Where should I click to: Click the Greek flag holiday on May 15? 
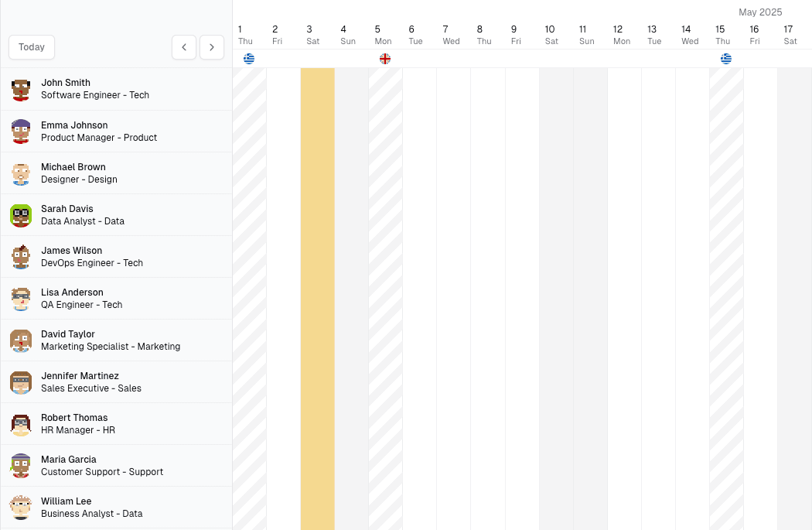pyautogui.click(x=726, y=59)
